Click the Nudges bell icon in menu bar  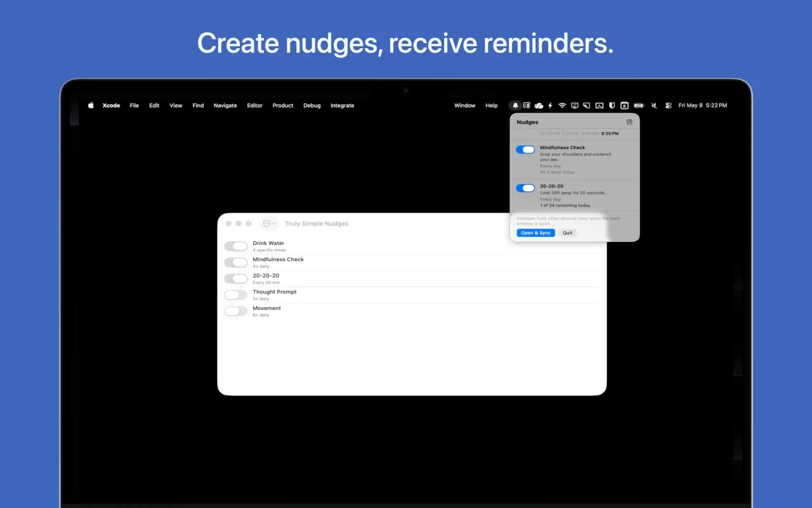(x=515, y=105)
